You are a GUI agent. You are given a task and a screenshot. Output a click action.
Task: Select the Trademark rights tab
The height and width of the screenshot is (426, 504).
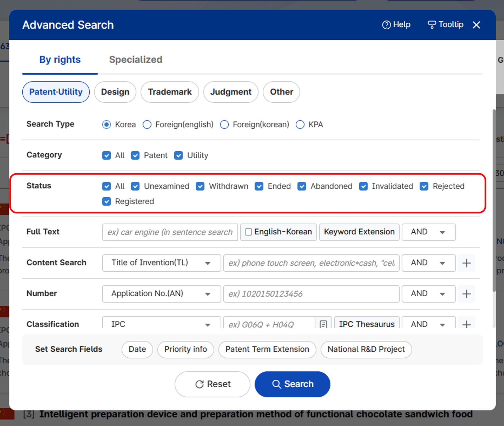coord(170,92)
